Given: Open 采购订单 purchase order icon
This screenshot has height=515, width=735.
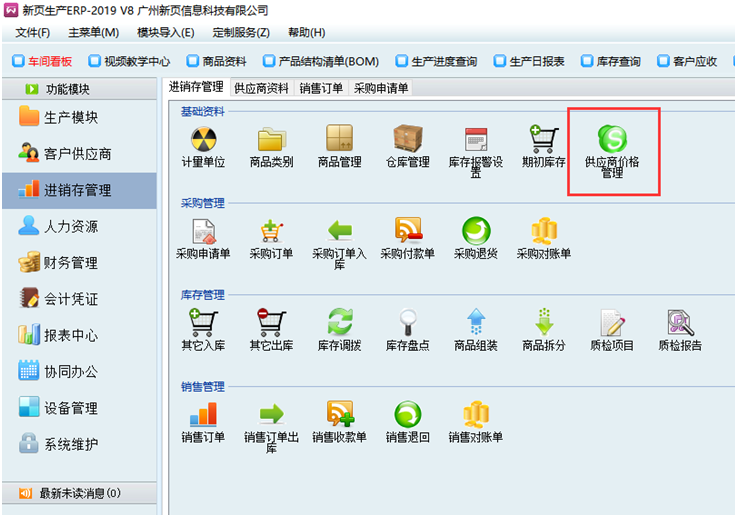Looking at the screenshot, I should (271, 232).
